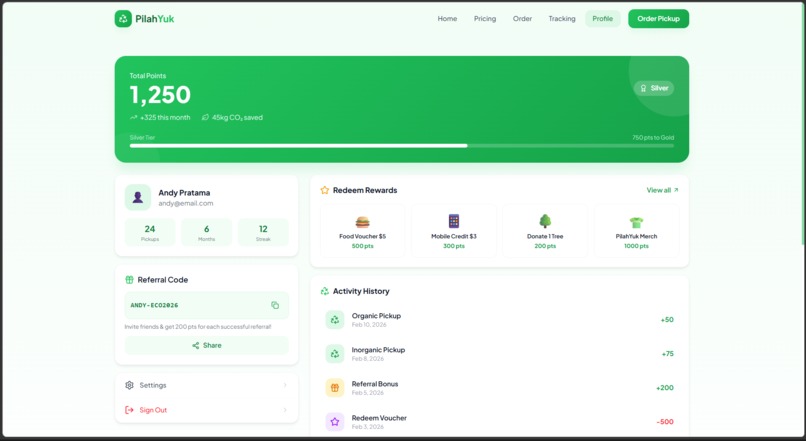
Task: Click the Silver tier medal icon
Action: (x=643, y=88)
